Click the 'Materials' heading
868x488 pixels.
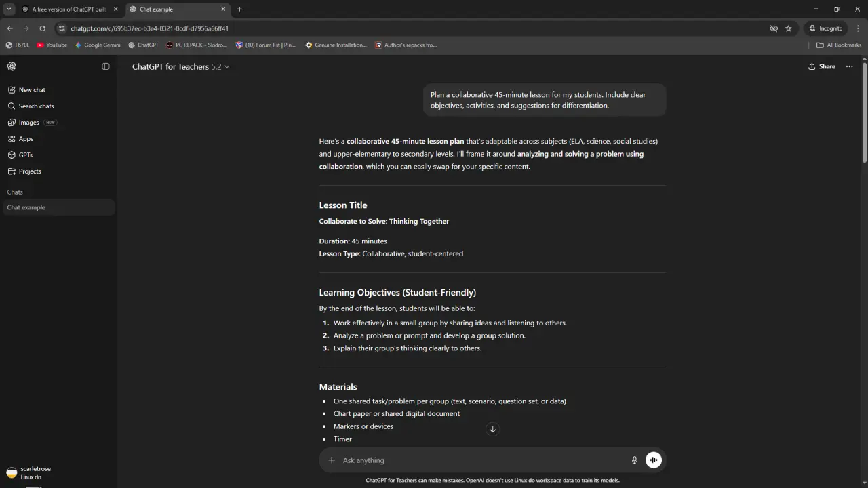tap(338, 387)
